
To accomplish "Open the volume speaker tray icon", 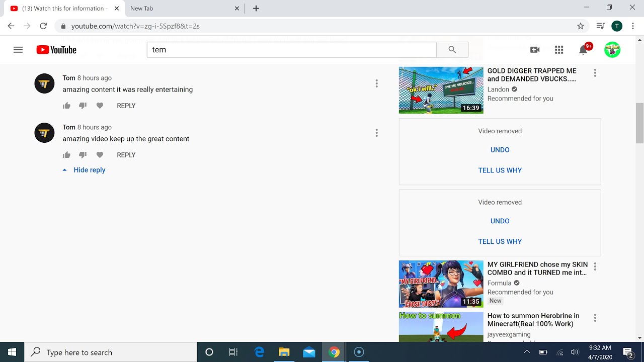I will (x=575, y=352).
